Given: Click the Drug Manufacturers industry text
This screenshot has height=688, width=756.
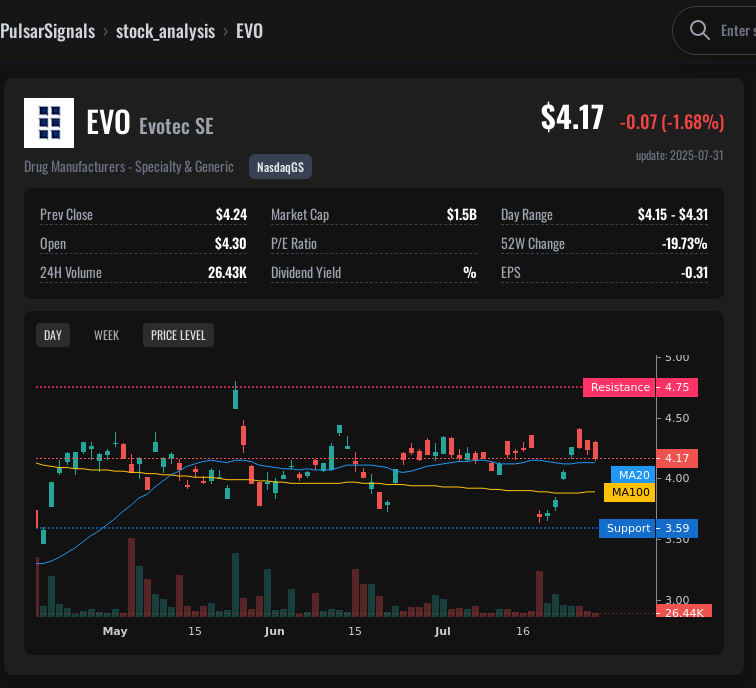Looking at the screenshot, I should [129, 167].
